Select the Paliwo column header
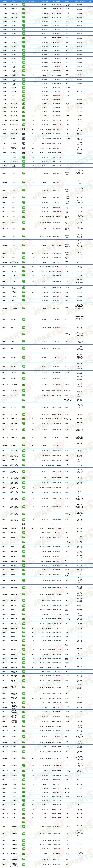 [24, 1]
